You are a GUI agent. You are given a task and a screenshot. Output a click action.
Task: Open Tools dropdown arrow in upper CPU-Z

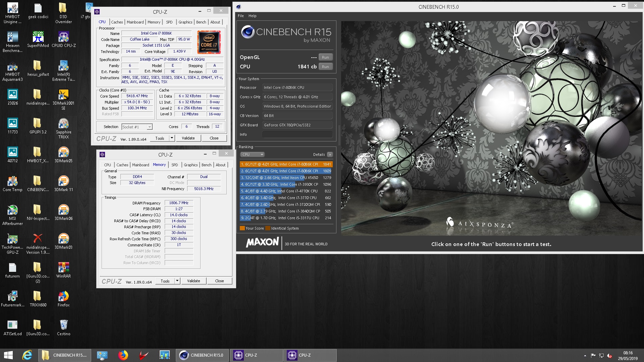(172, 138)
